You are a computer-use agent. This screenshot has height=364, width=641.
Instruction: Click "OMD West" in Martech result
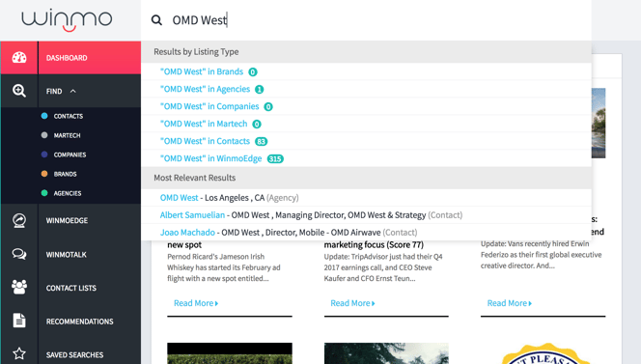click(204, 124)
